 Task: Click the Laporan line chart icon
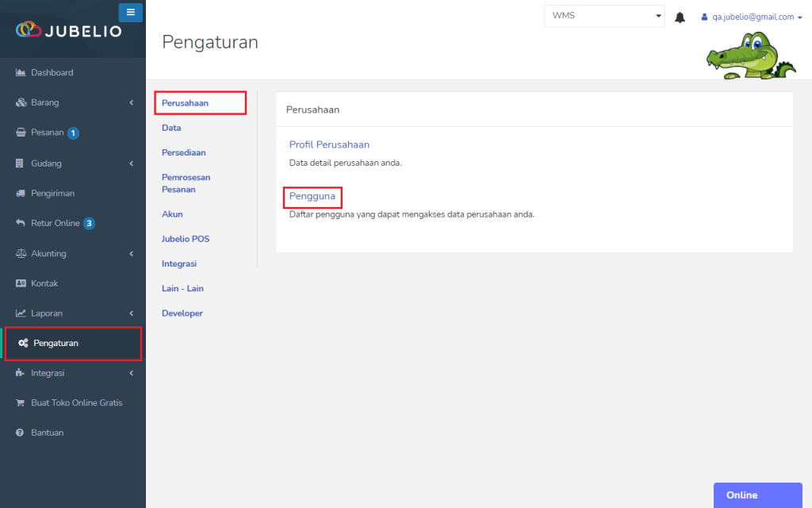click(21, 313)
